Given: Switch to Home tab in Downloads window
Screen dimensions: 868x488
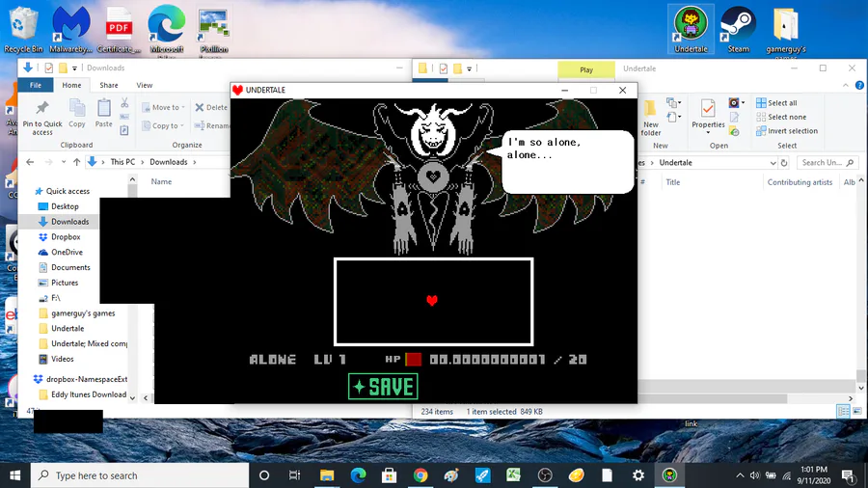Looking at the screenshot, I should point(71,85).
